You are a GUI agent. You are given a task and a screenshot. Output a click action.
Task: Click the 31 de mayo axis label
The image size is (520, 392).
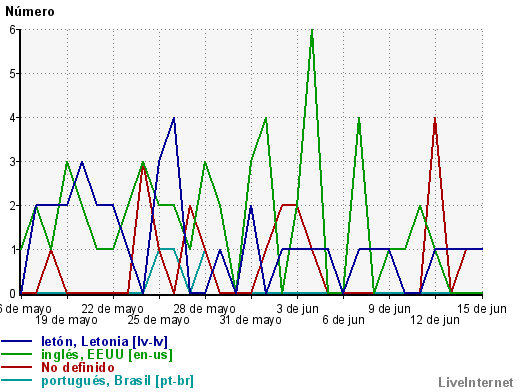(250, 320)
